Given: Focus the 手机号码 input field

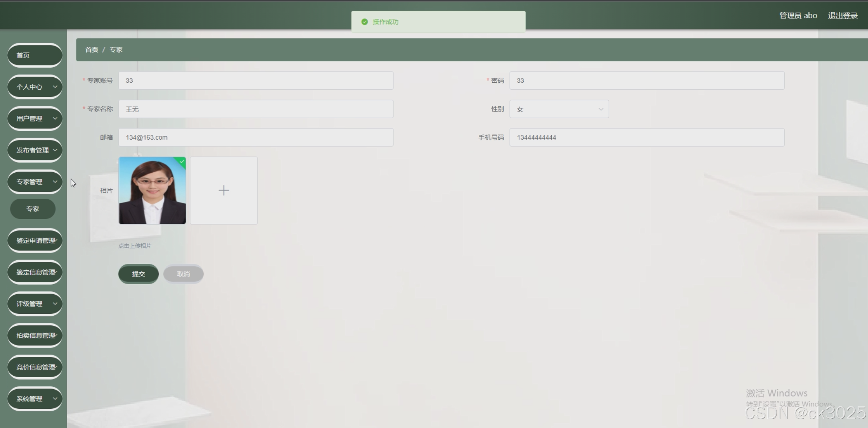Looking at the screenshot, I should (x=646, y=137).
